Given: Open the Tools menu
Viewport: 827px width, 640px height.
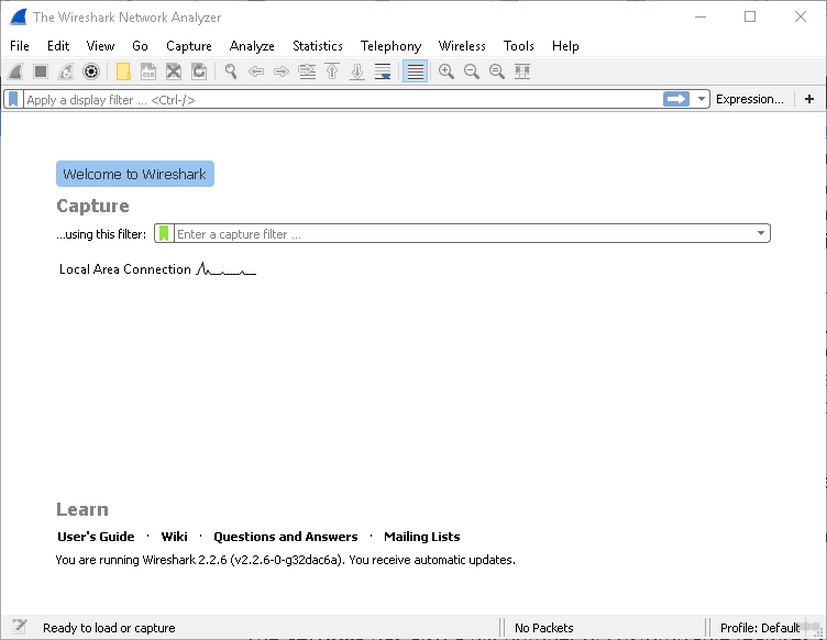Looking at the screenshot, I should coord(518,46).
